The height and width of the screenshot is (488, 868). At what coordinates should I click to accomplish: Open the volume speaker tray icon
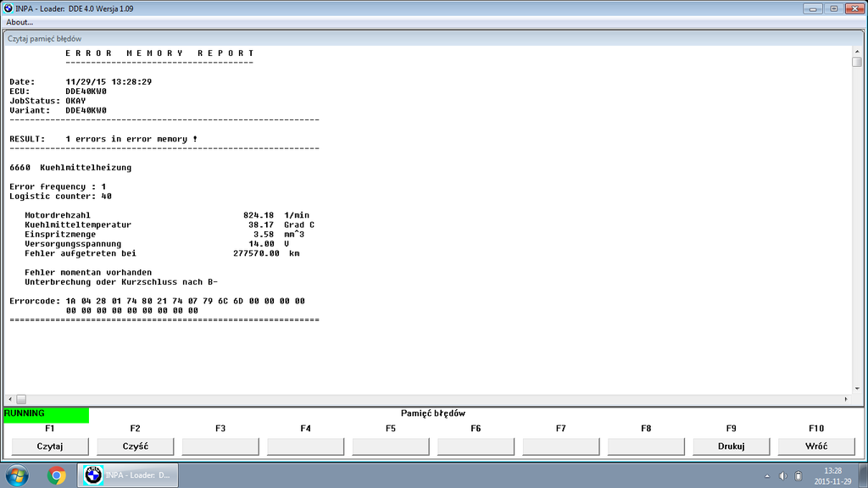pyautogui.click(x=782, y=476)
